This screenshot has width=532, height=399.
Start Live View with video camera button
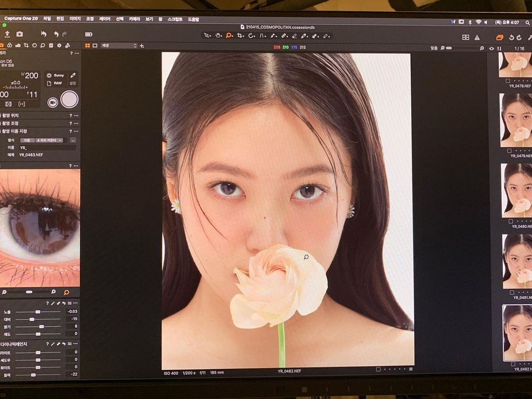[x=53, y=102]
